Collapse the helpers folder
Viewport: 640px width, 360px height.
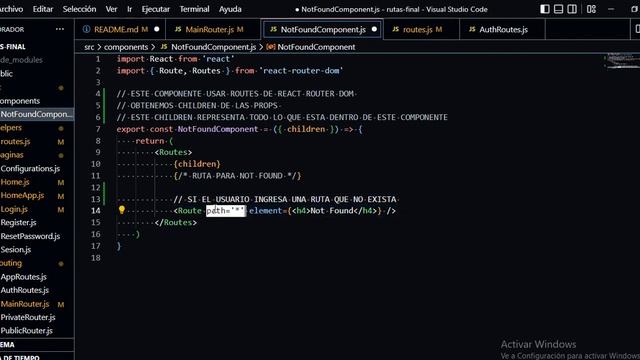pyautogui.click(x=37, y=128)
